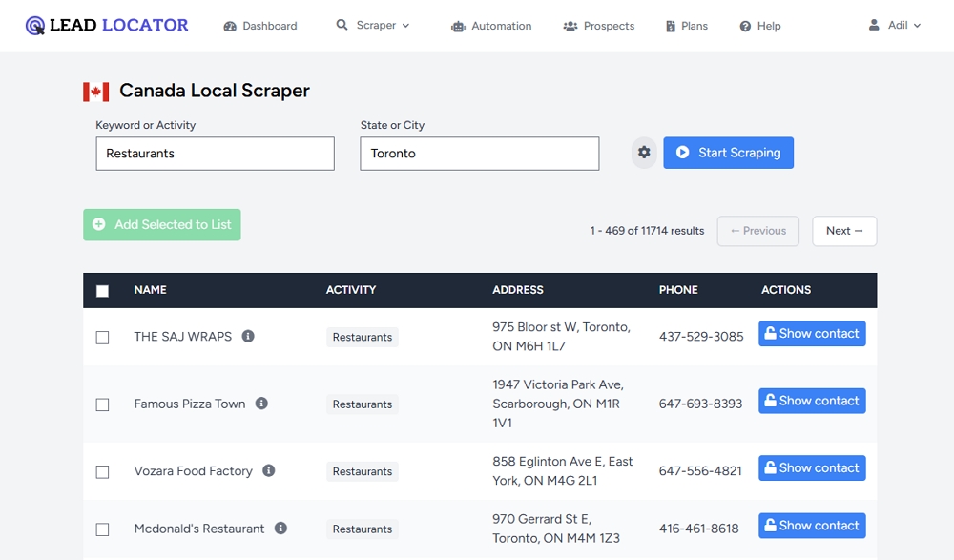Go to the Dashboard page

[x=260, y=26]
